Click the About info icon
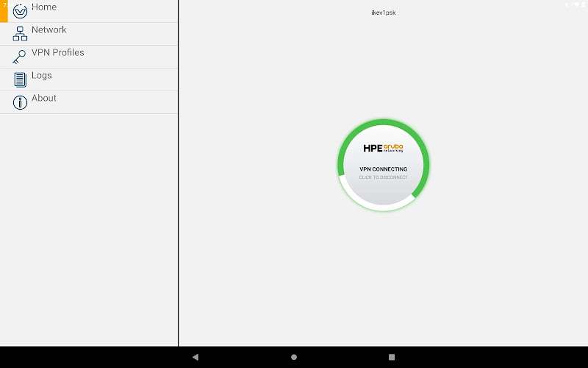The height and width of the screenshot is (368, 588). pyautogui.click(x=20, y=102)
